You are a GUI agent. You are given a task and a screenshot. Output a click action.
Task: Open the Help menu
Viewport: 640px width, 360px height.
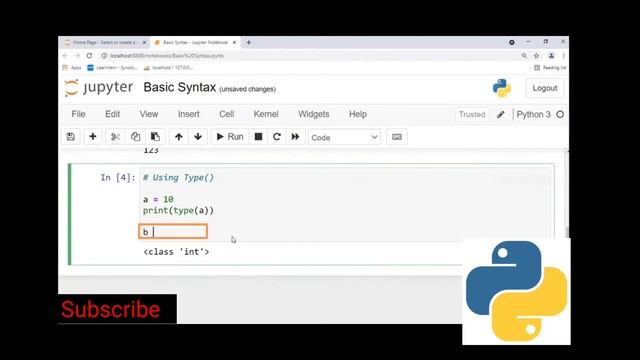tap(358, 114)
